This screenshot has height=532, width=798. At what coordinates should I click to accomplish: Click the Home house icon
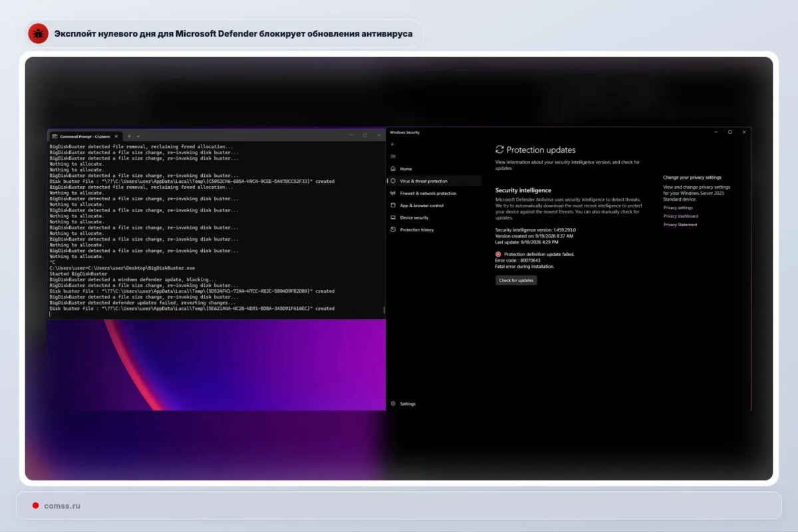(394, 169)
